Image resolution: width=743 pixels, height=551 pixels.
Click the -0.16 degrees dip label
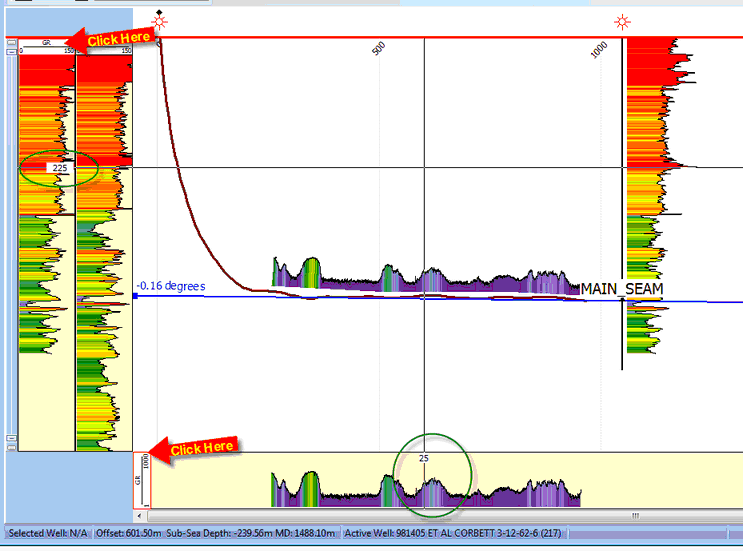tap(171, 287)
